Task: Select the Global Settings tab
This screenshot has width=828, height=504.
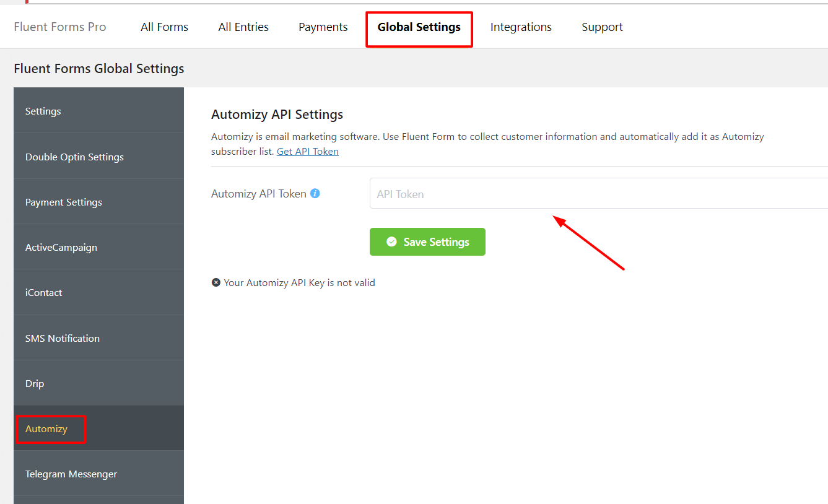Action: (419, 27)
